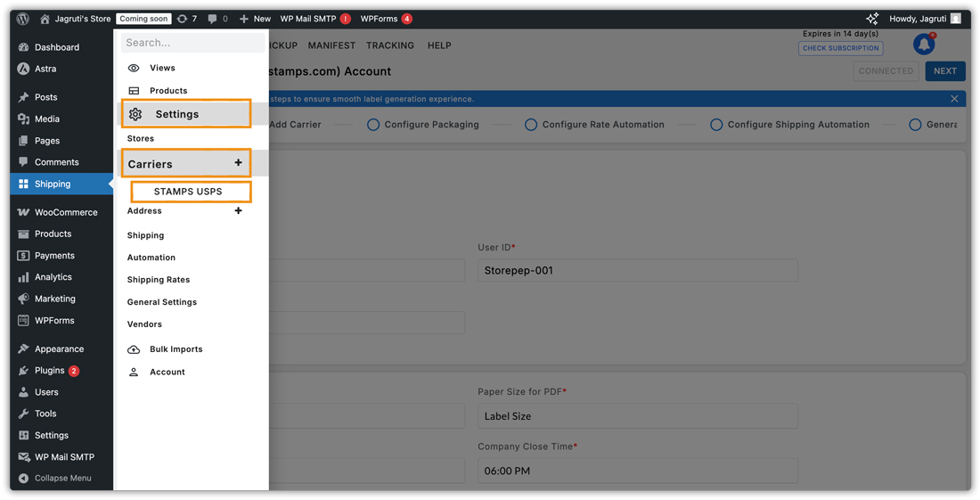Click the flyout Search field

click(192, 43)
